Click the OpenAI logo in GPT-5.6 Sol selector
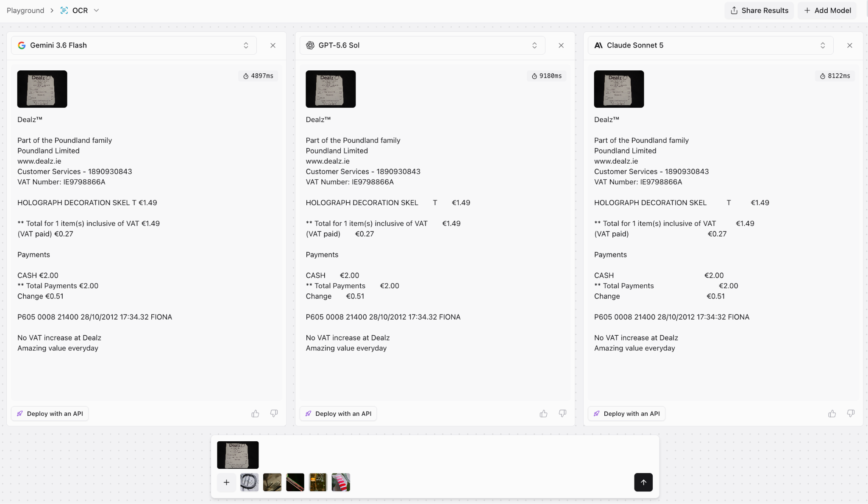The width and height of the screenshot is (868, 504). tap(310, 45)
